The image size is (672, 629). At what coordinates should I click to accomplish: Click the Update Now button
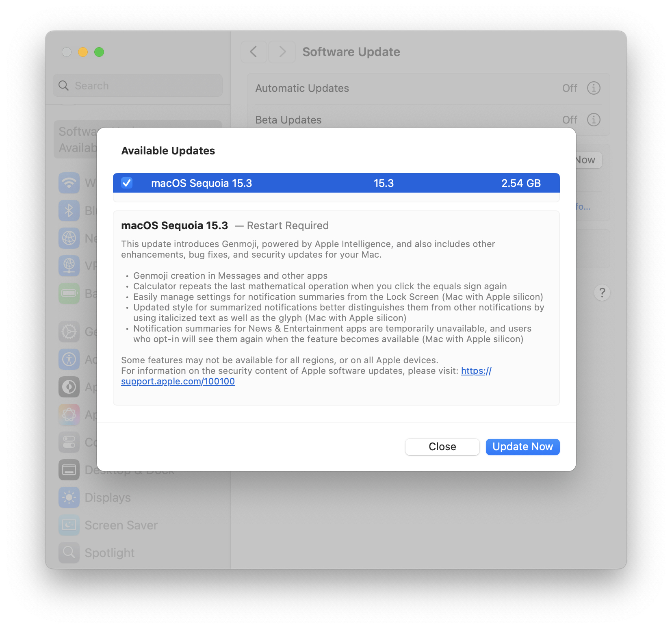tap(522, 447)
